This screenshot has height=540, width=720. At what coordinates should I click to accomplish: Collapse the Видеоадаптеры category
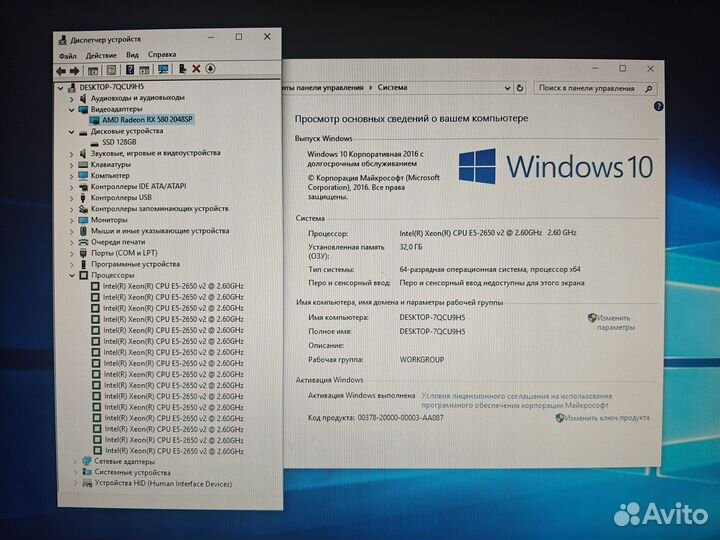(x=72, y=110)
